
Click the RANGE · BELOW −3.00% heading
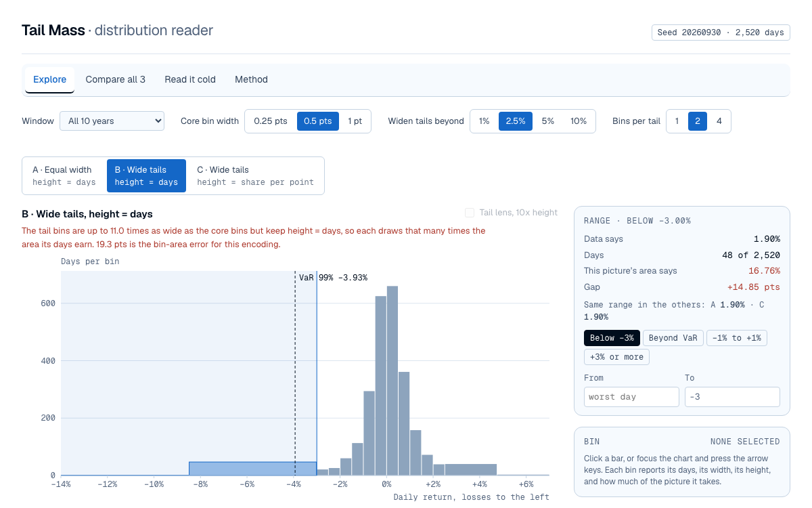pos(637,221)
